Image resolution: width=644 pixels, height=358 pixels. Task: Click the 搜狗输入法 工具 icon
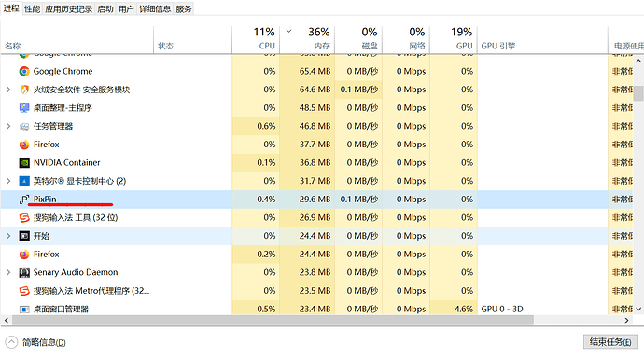click(x=24, y=218)
